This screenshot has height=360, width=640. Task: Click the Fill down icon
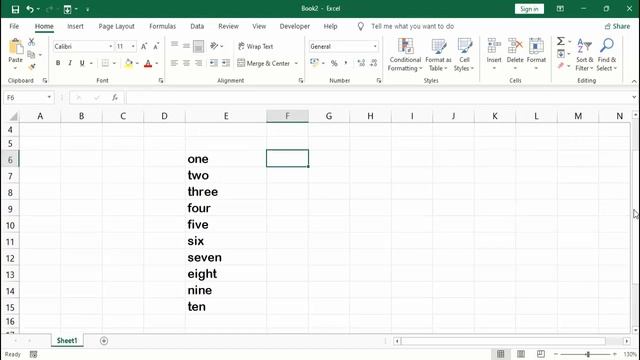[x=561, y=53]
